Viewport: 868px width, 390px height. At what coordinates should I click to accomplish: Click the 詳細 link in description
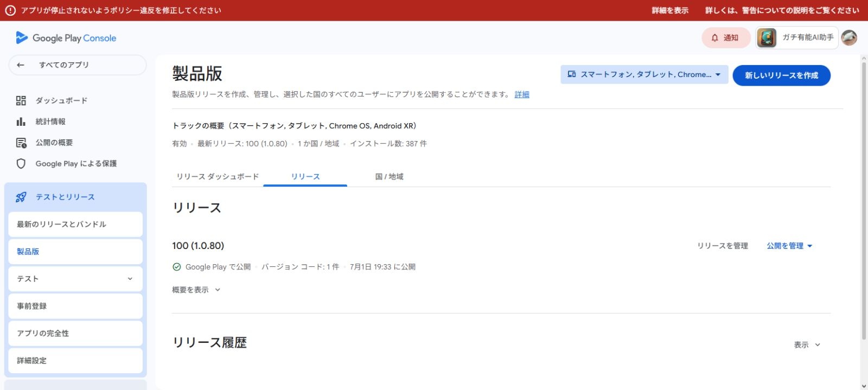[x=522, y=94]
